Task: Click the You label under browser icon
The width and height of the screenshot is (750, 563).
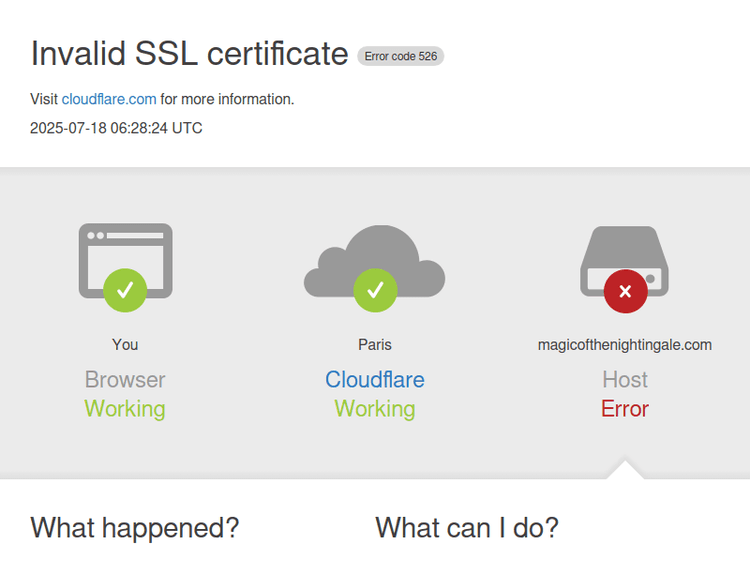Action: coord(125,344)
